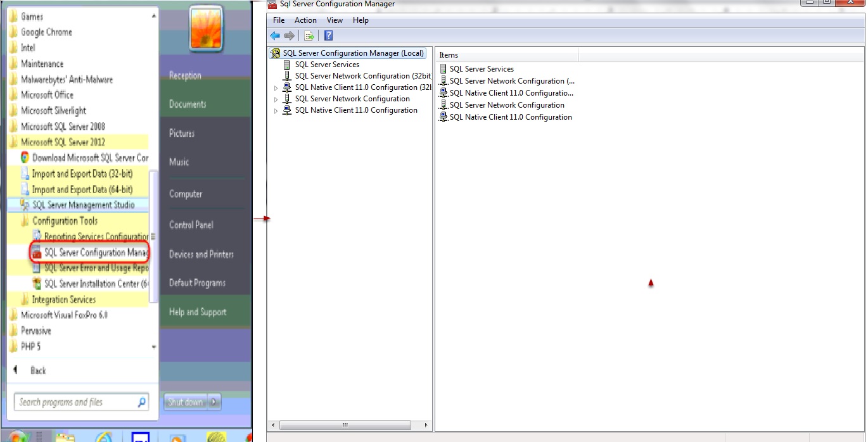Launch SQL Server Configuration Manager from Start menu

point(96,253)
